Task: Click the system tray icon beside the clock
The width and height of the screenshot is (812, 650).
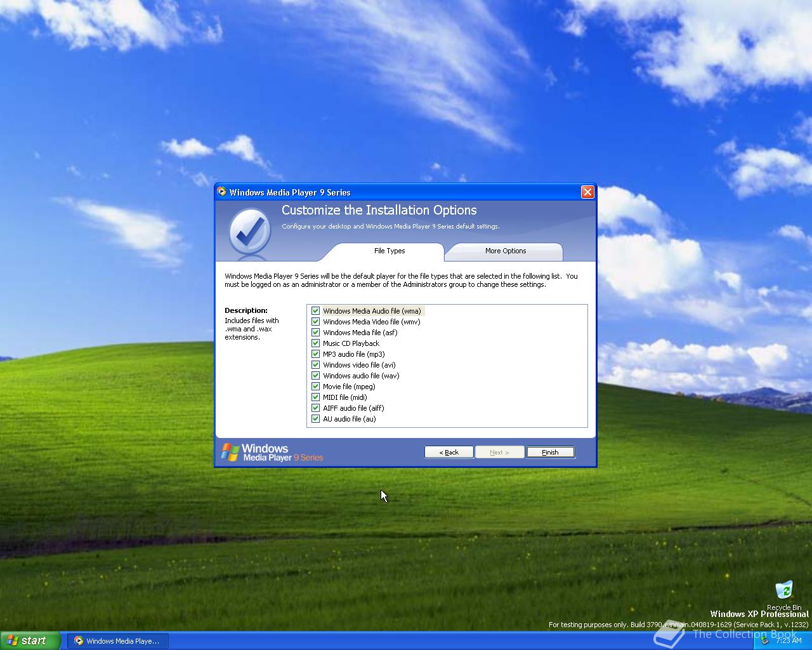Action: (x=765, y=640)
